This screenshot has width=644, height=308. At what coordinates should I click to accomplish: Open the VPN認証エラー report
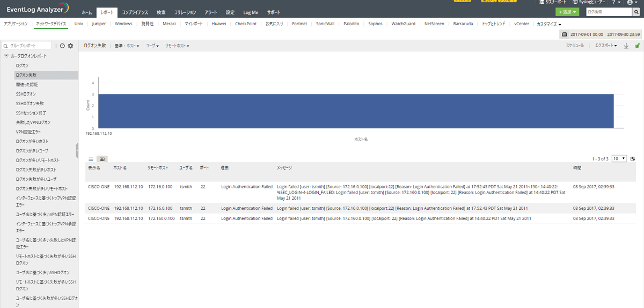click(28, 131)
